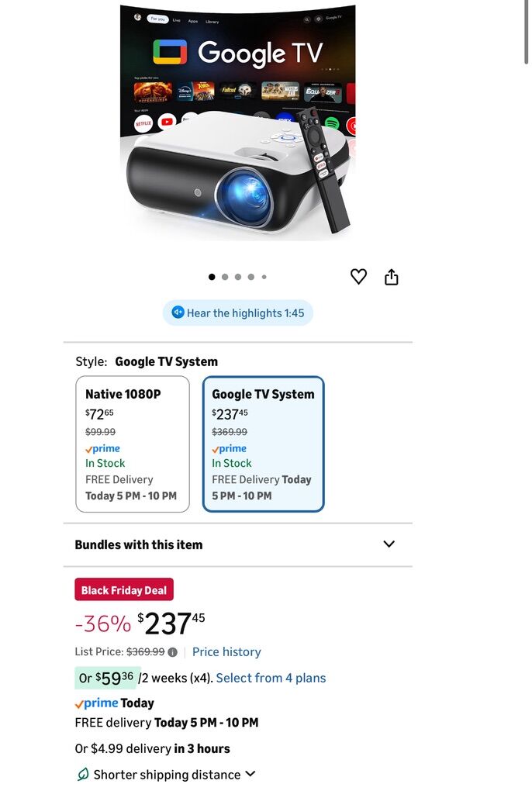Expand Bundles with this item

click(x=389, y=544)
